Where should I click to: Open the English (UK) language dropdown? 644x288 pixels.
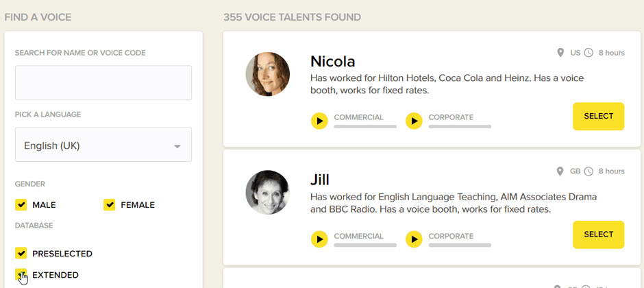coord(103,145)
